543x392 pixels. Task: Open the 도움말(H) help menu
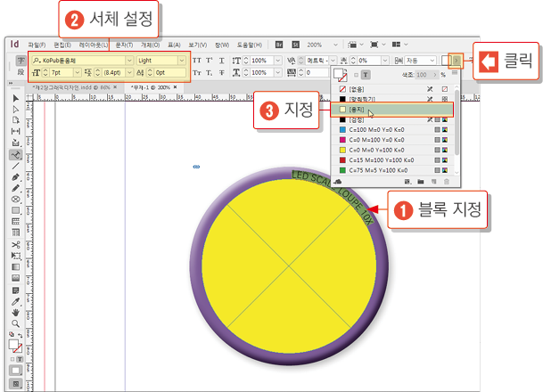coord(250,45)
